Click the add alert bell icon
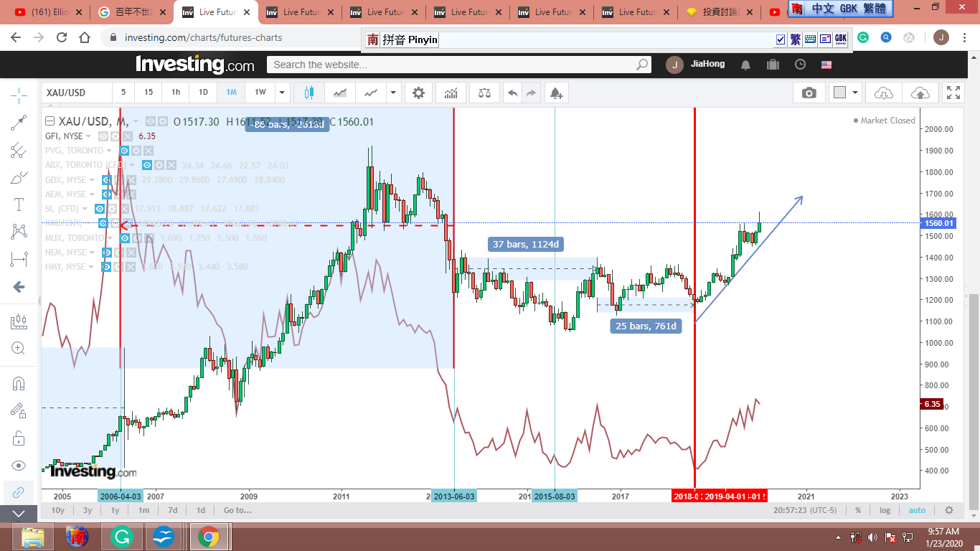The image size is (980, 551). pyautogui.click(x=556, y=93)
